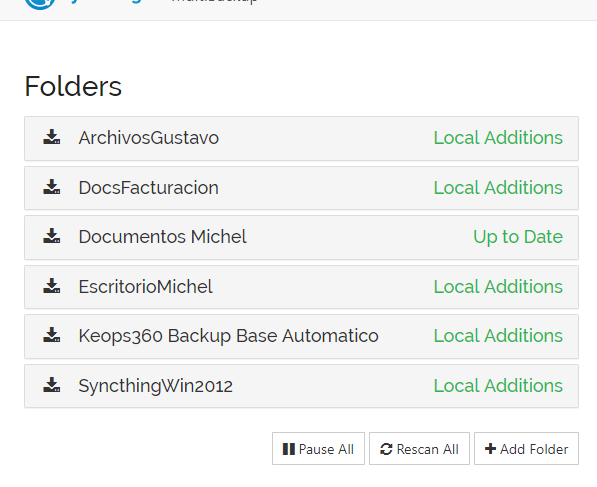This screenshot has height=487, width=597.
Task: Expand the SyncthingWin2012 folder panel
Action: (301, 386)
